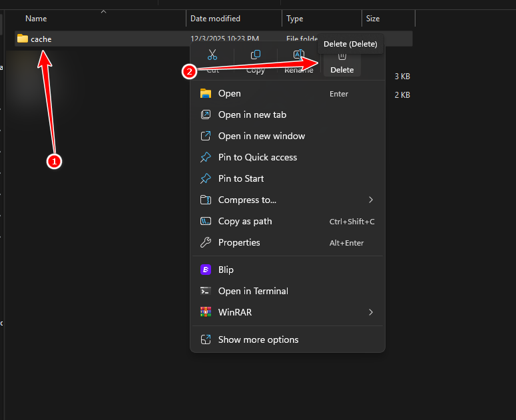
Task: Click the Rename icon in context menu
Action: (299, 55)
